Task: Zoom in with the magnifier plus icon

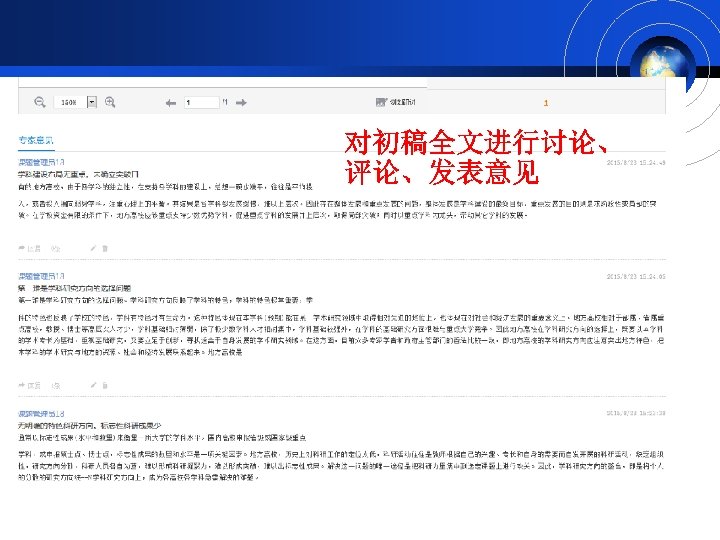Action: 110,102
